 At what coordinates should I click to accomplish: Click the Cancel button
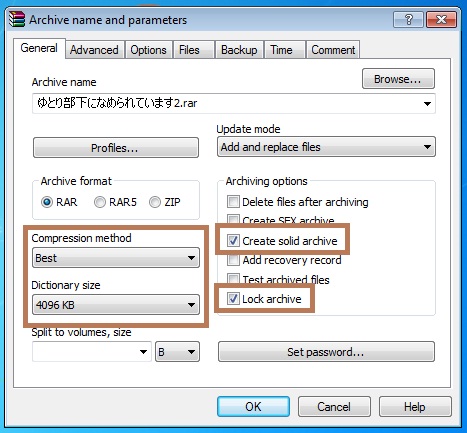pos(334,407)
